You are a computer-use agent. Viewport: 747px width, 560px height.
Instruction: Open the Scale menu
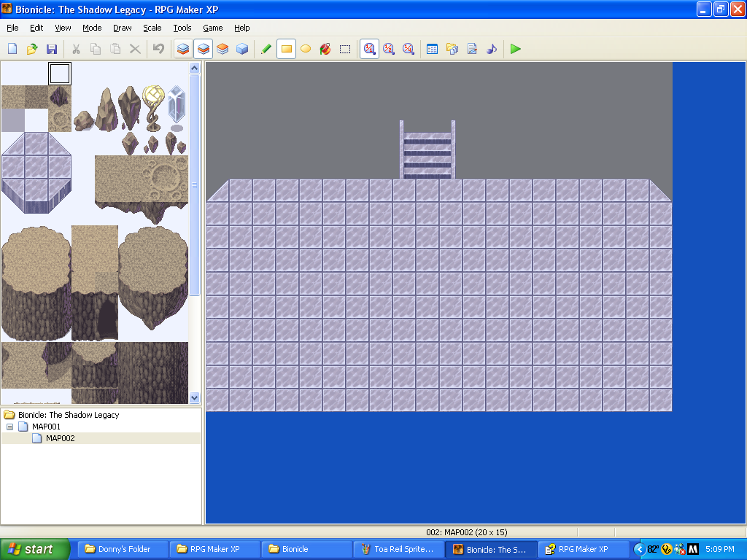(x=152, y=28)
